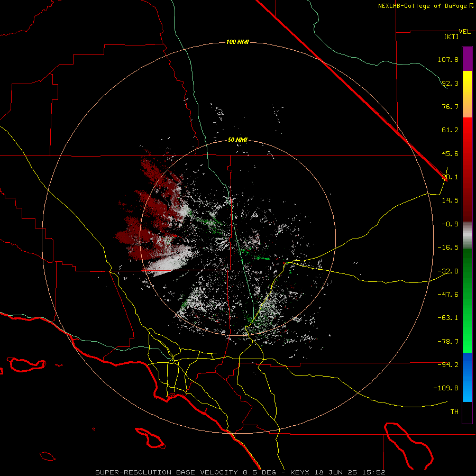Pick the gray near-zero segment of the color bar
The image size is (476, 476).
click(467, 235)
